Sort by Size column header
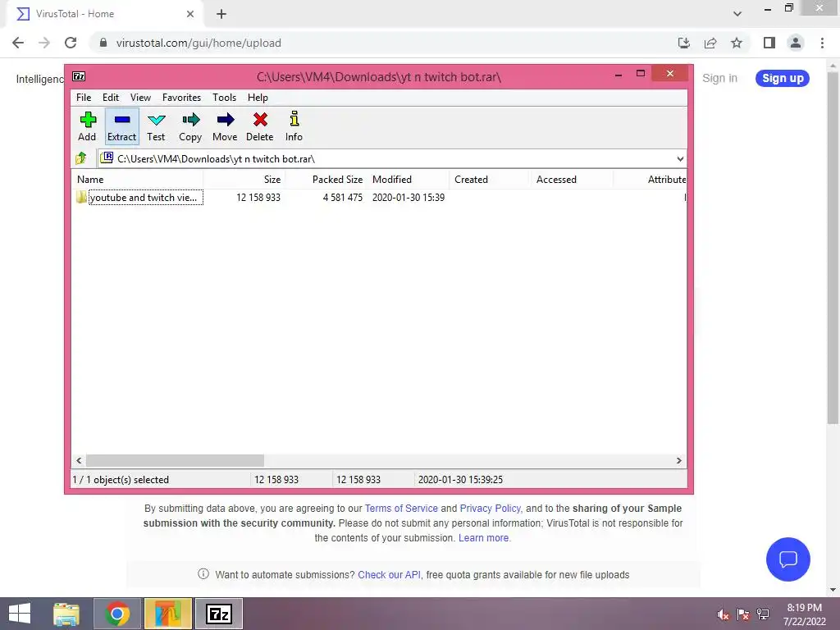This screenshot has width=840, height=630. tap(244, 180)
